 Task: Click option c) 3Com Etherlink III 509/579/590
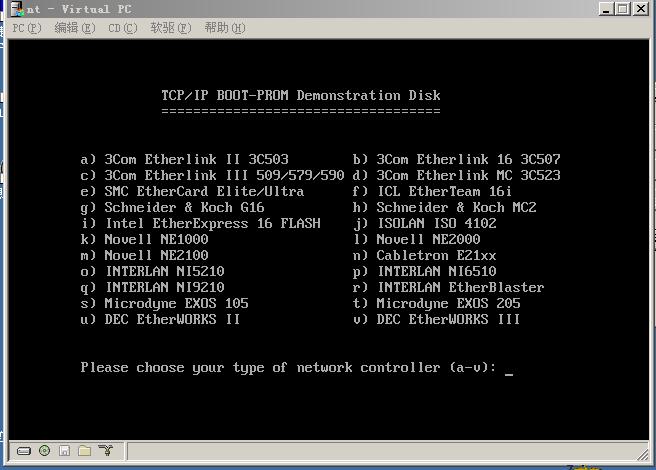point(213,175)
